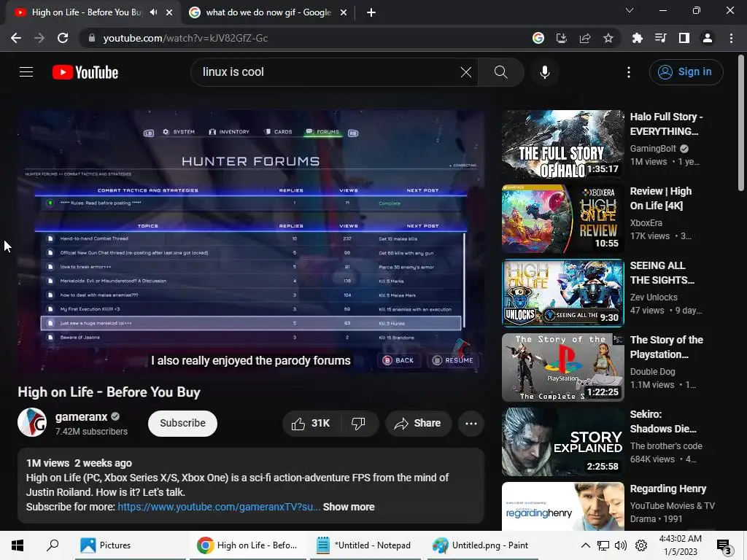Open Halo Full Story video thumbnail
Viewport: 747px width, 560px height.
tap(562, 144)
